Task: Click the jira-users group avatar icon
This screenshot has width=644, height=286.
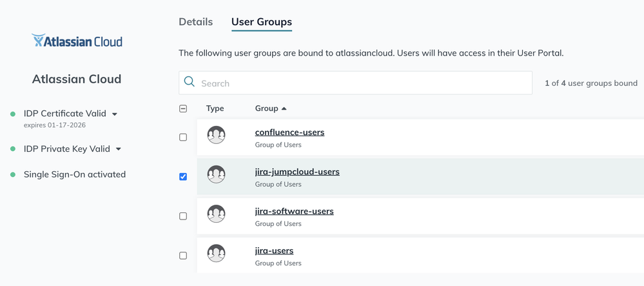Action: coord(216,253)
